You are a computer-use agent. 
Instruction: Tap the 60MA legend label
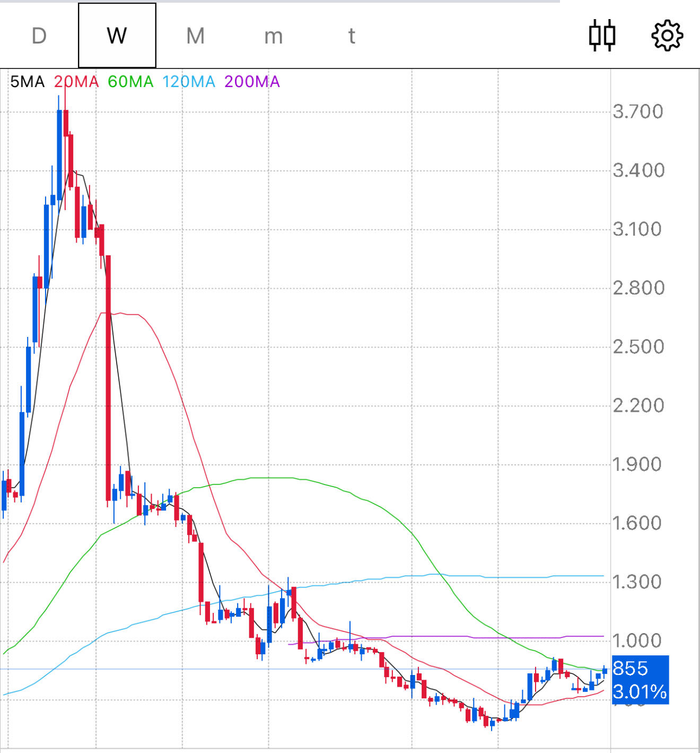point(130,82)
